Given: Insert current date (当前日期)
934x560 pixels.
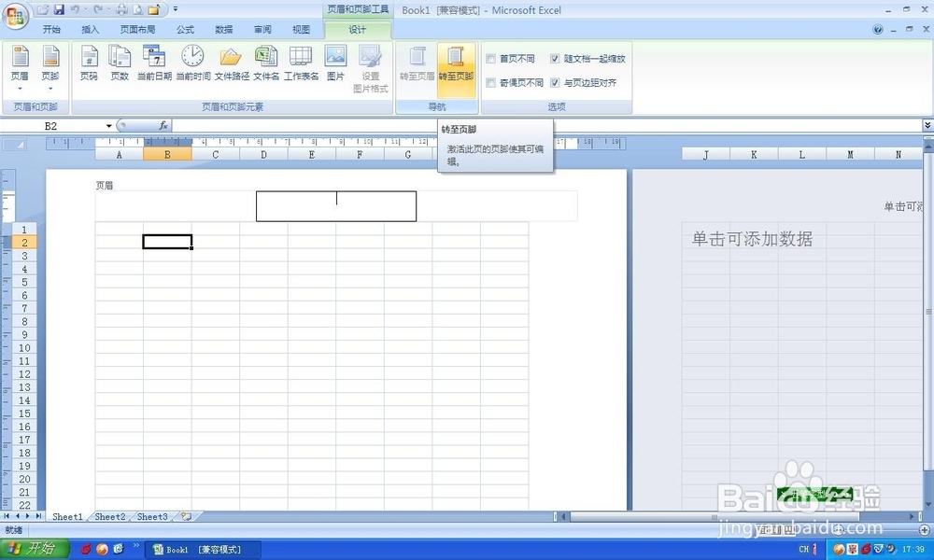Looking at the screenshot, I should [154, 63].
